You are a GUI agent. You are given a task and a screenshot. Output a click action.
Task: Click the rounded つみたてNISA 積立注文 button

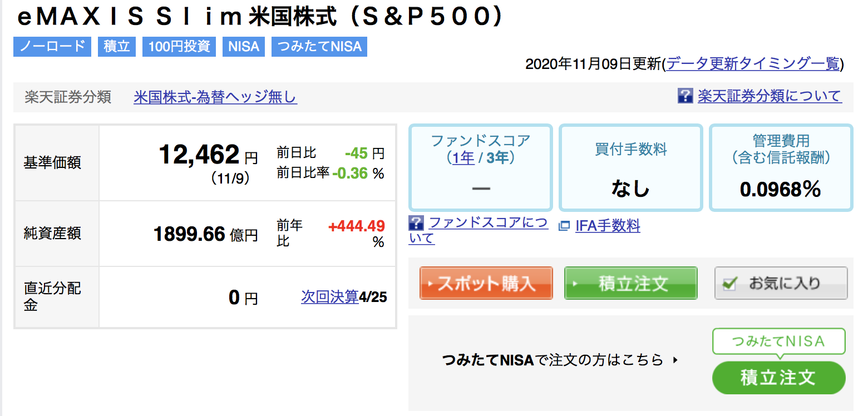(779, 378)
